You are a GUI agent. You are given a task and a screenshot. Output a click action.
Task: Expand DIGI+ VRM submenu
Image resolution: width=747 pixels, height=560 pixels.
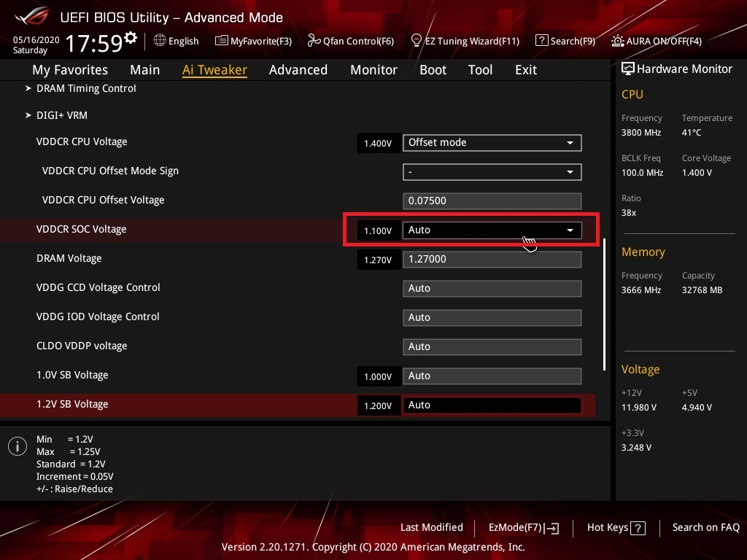pyautogui.click(x=56, y=115)
